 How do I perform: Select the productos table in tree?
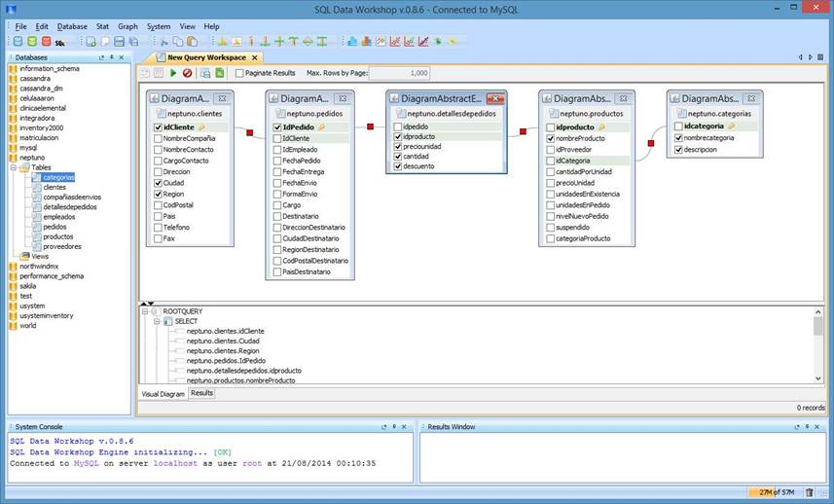click(x=57, y=236)
